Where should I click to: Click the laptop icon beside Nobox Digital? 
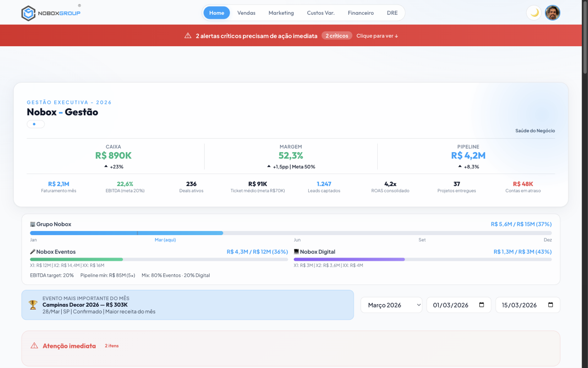click(x=296, y=252)
